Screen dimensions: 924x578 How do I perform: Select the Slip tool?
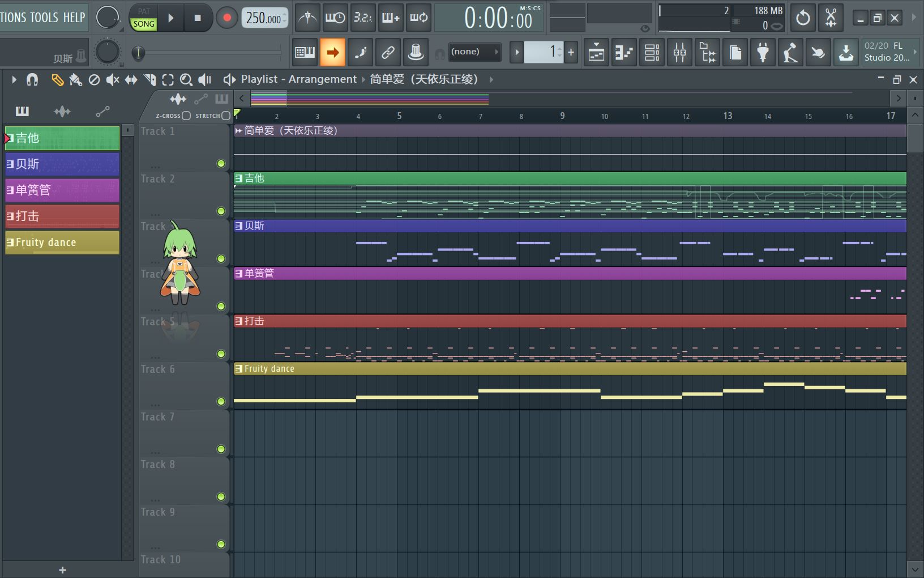[x=131, y=80]
